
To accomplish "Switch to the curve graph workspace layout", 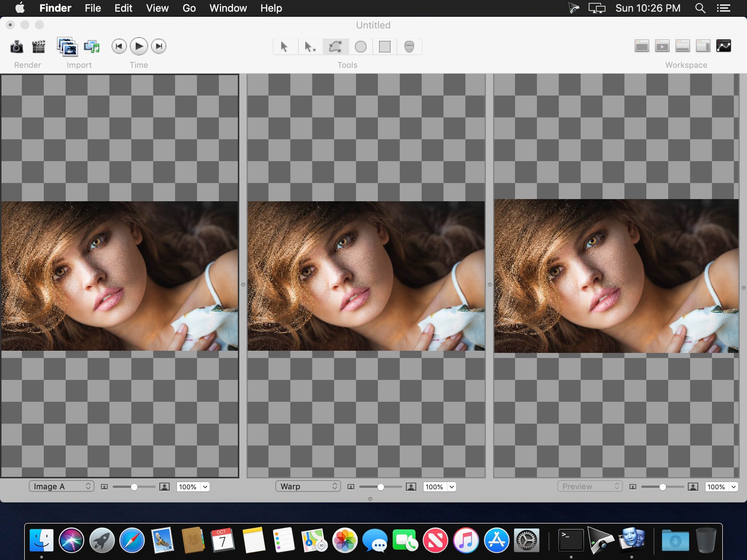I will (x=723, y=46).
